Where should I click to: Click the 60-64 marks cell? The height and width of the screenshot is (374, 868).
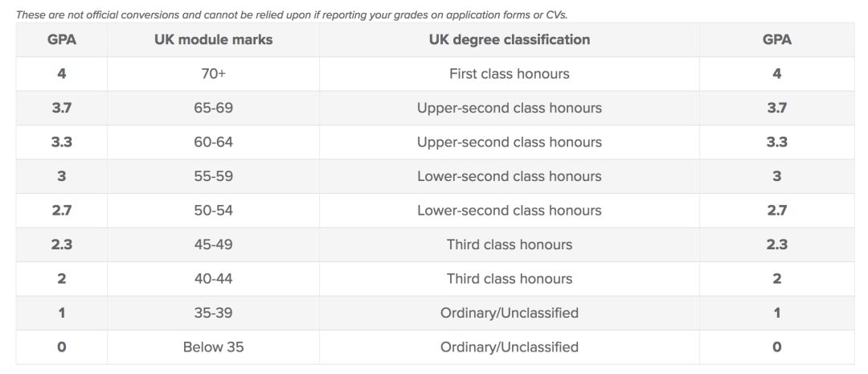[x=213, y=142]
